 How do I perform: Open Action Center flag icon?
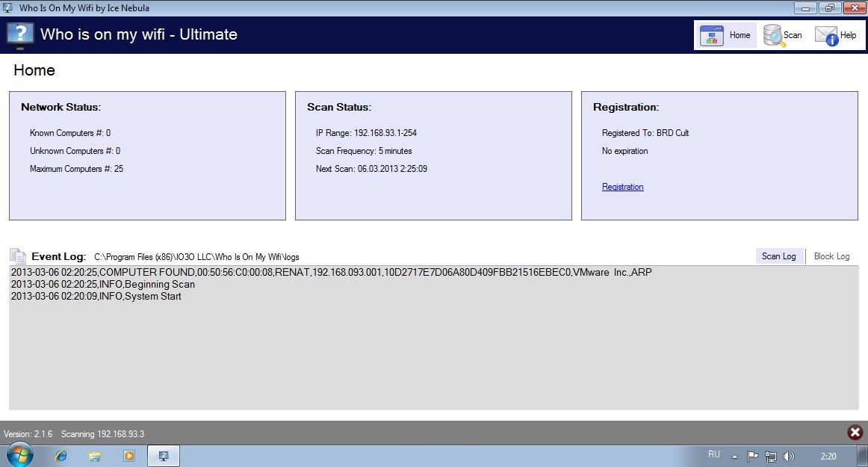coord(752,457)
